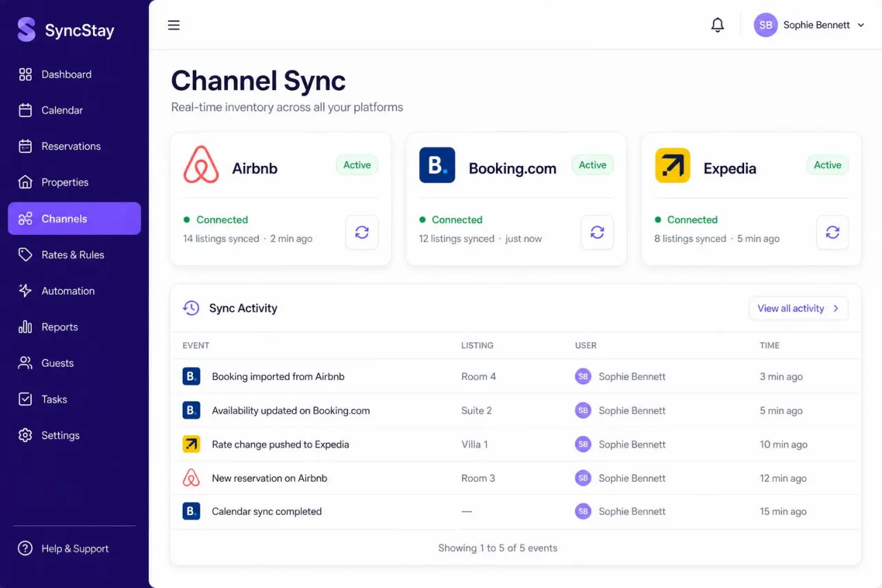Click the Airbnb logo on its card
The height and width of the screenshot is (588, 882).
click(x=201, y=165)
